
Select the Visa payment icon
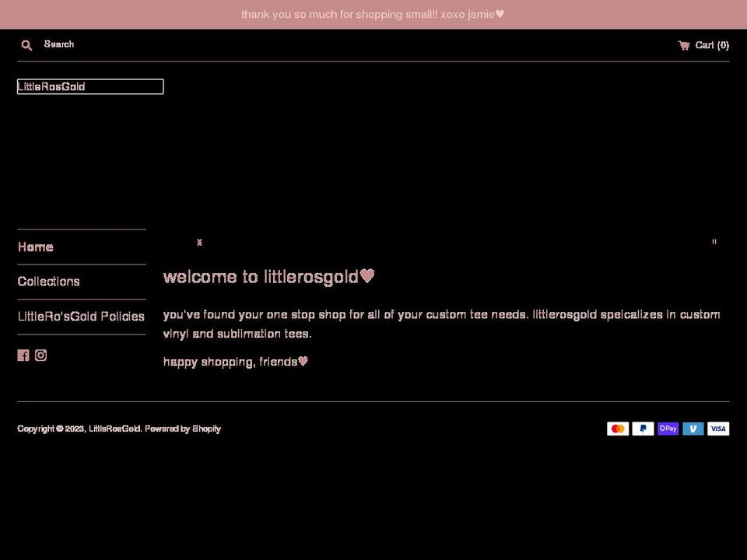718,429
